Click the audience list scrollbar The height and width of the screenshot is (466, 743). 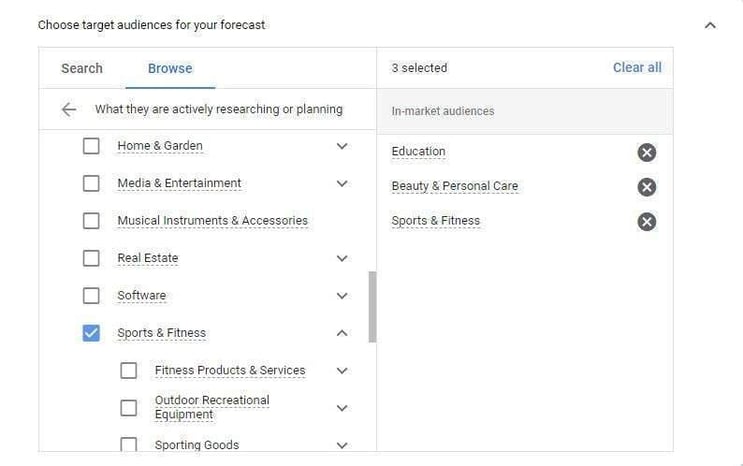pos(373,306)
